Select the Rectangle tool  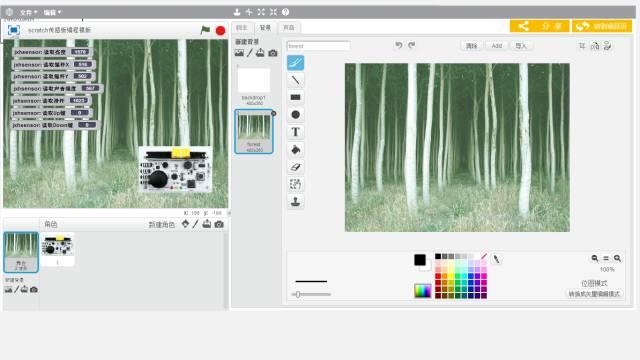point(296,97)
